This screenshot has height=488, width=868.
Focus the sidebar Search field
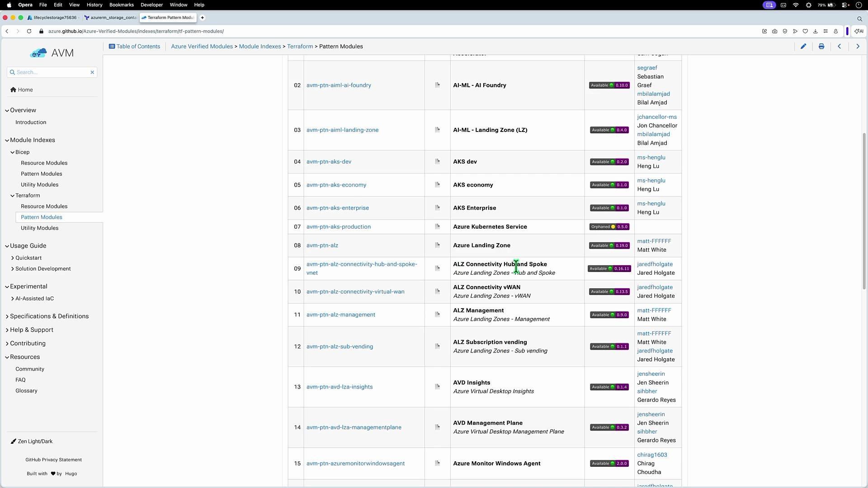[52, 72]
